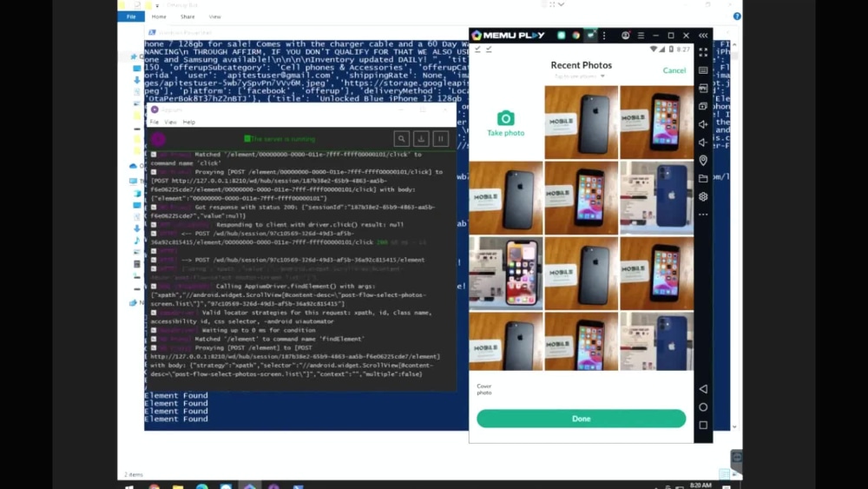
Task: Click Appium search logs icon
Action: [402, 139]
